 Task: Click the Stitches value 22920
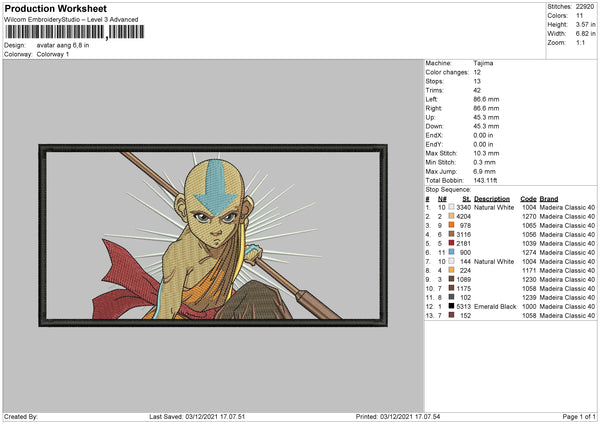(585, 7)
